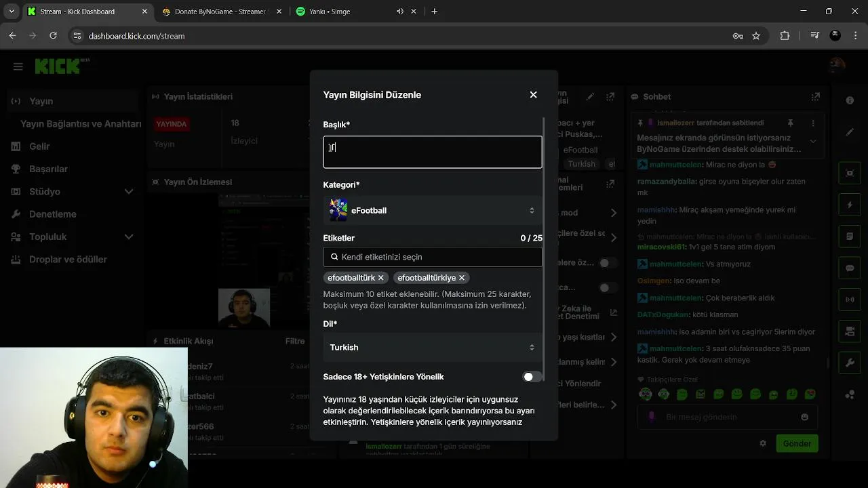
Task: Bookmark this page with the star icon
Action: point(756,36)
